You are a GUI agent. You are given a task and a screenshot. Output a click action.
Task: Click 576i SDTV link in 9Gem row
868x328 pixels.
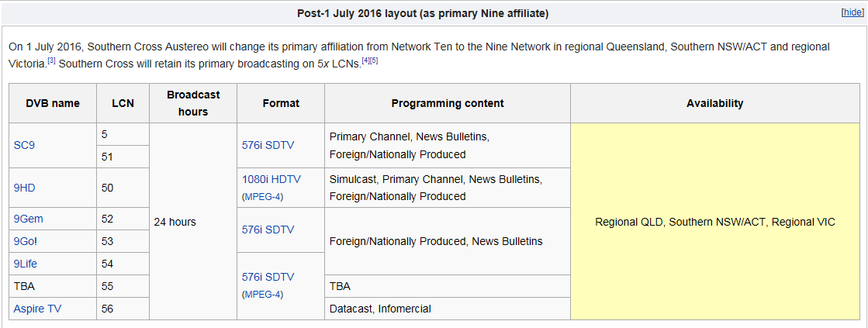coord(268,230)
